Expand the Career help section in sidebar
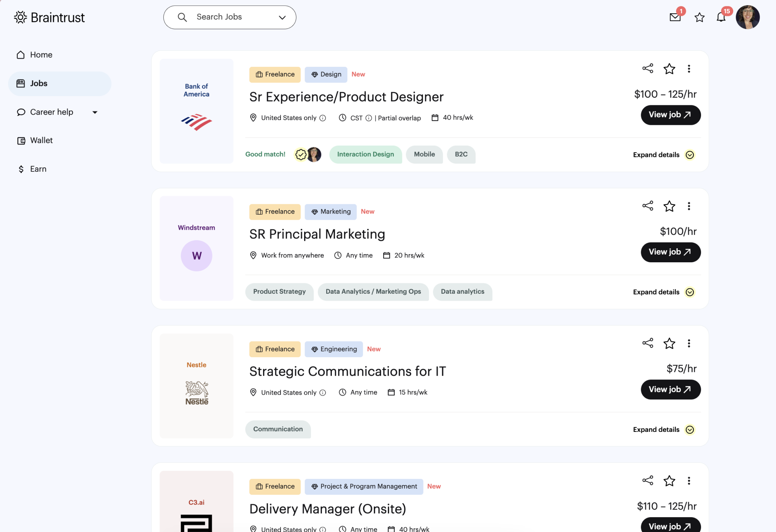The height and width of the screenshot is (532, 776). (95, 112)
